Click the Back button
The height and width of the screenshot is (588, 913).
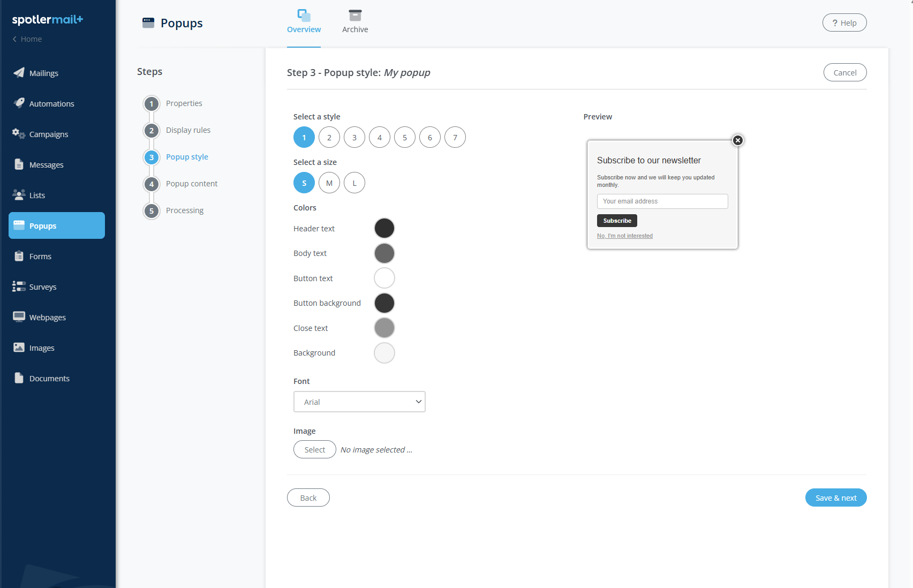(308, 497)
